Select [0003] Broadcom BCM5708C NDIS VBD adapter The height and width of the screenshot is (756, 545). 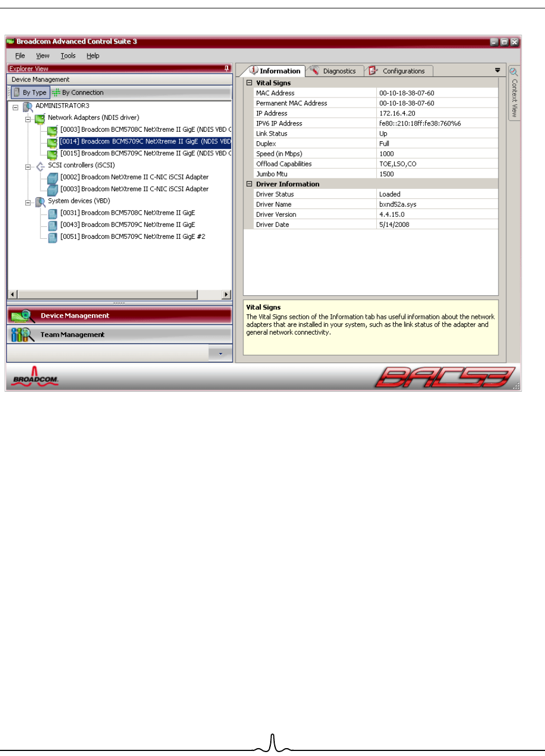point(146,129)
